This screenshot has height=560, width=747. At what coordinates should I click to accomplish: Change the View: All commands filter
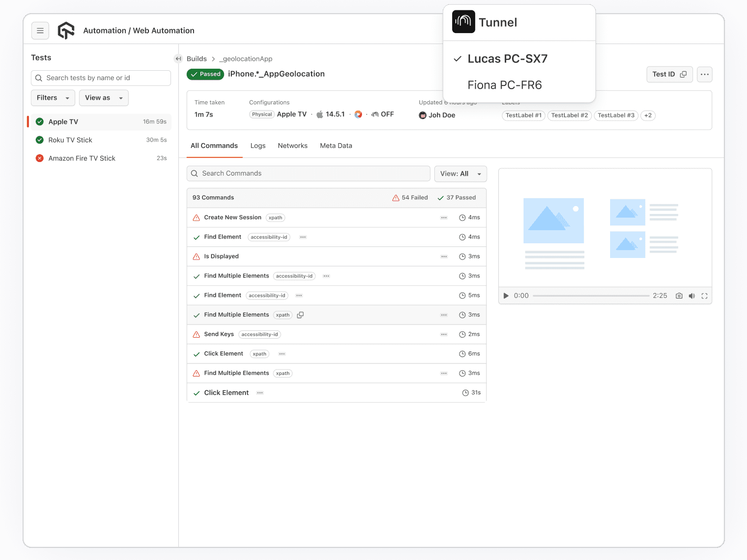point(460,174)
